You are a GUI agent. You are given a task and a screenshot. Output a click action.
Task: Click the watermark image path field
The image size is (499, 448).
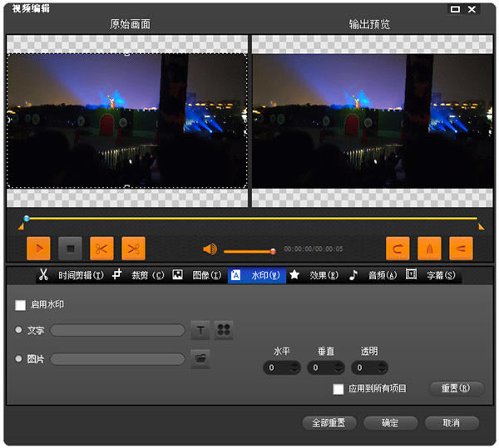point(118,359)
